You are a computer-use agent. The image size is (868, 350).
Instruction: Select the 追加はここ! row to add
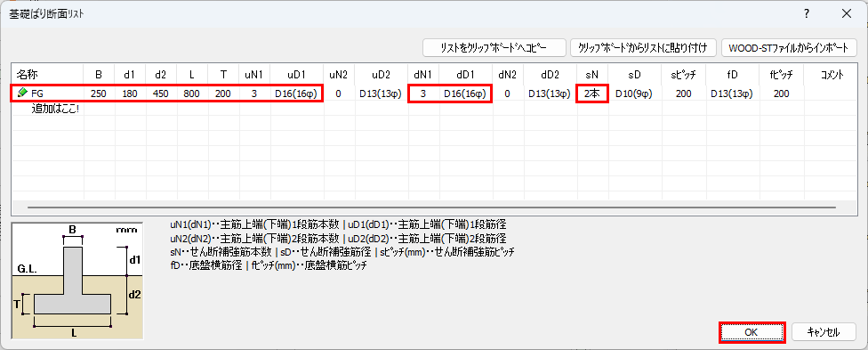click(x=55, y=109)
